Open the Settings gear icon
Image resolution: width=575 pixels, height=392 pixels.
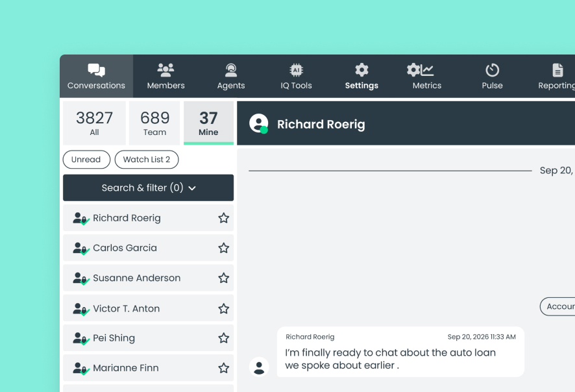tap(361, 70)
